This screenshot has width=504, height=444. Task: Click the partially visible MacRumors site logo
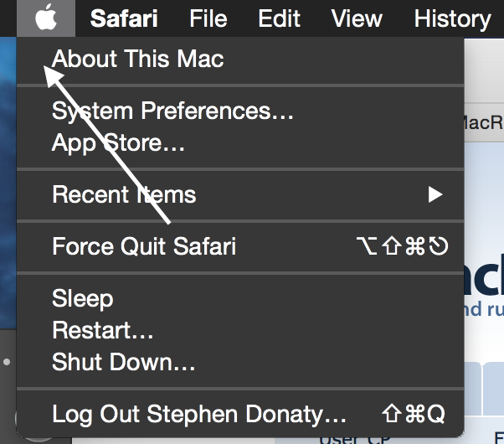pos(484,276)
